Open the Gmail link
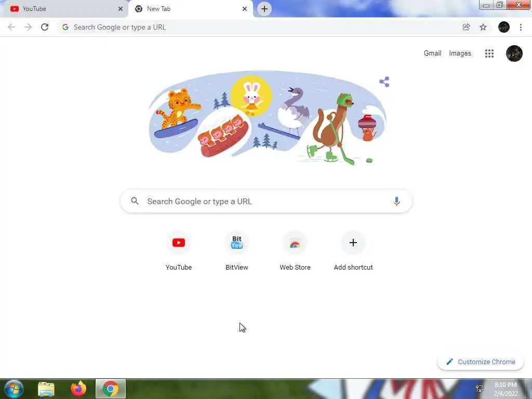Viewport: 532px width, 399px height. click(x=432, y=54)
